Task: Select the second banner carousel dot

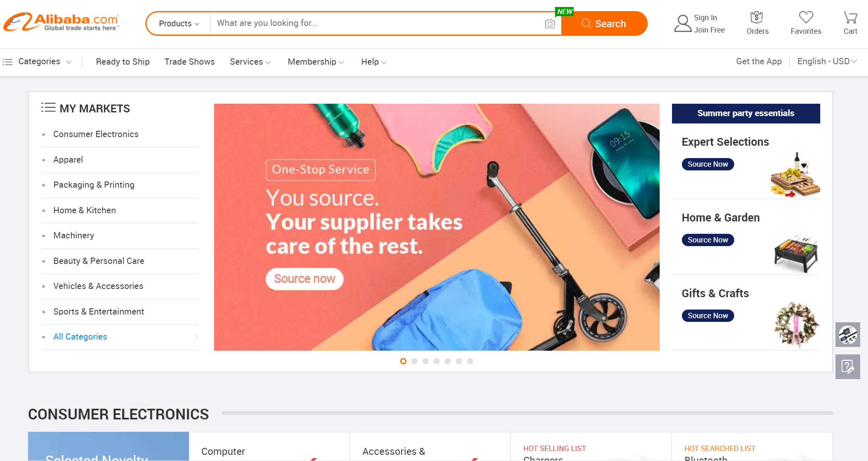Action: (414, 361)
